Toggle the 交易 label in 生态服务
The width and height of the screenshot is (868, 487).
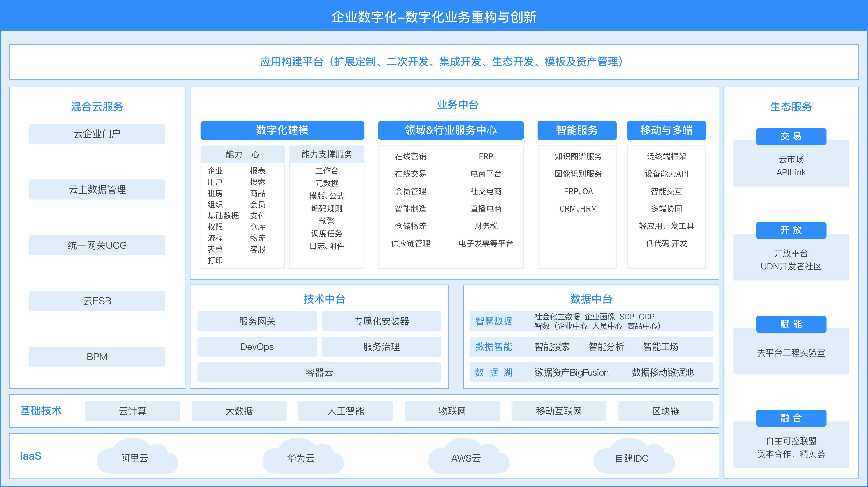791,137
